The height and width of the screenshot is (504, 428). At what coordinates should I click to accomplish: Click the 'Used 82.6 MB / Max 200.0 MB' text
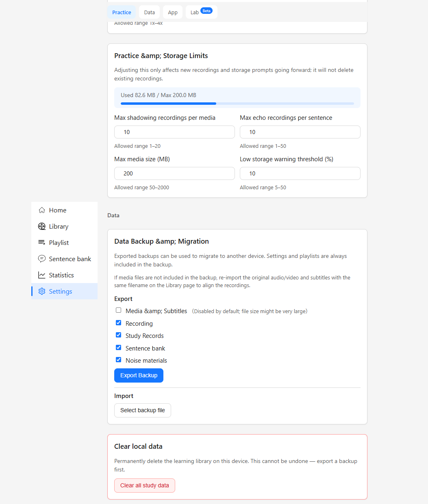click(x=159, y=95)
